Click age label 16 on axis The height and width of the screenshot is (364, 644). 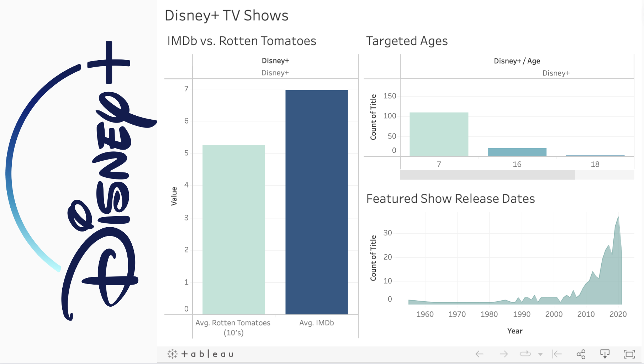[517, 164]
